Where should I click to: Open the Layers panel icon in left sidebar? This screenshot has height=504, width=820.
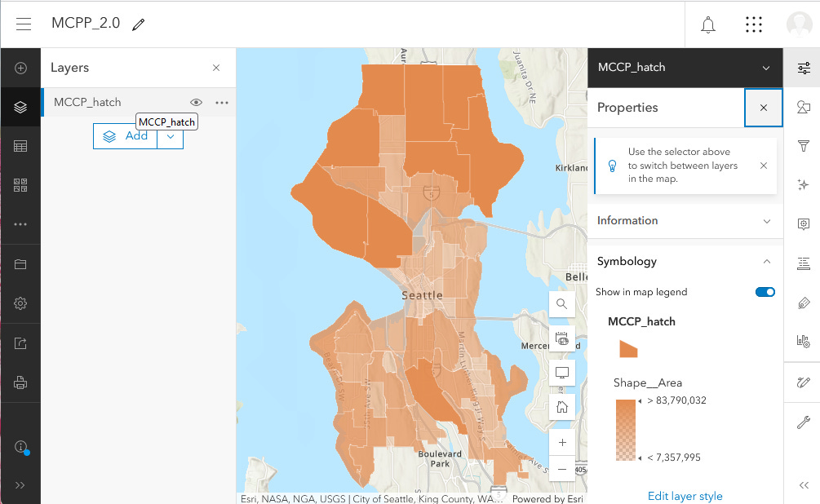click(20, 106)
